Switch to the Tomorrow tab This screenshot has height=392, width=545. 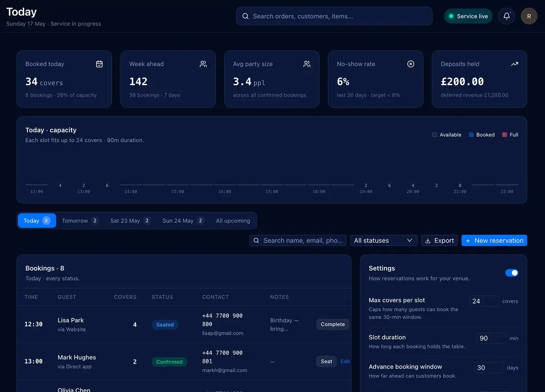80,221
